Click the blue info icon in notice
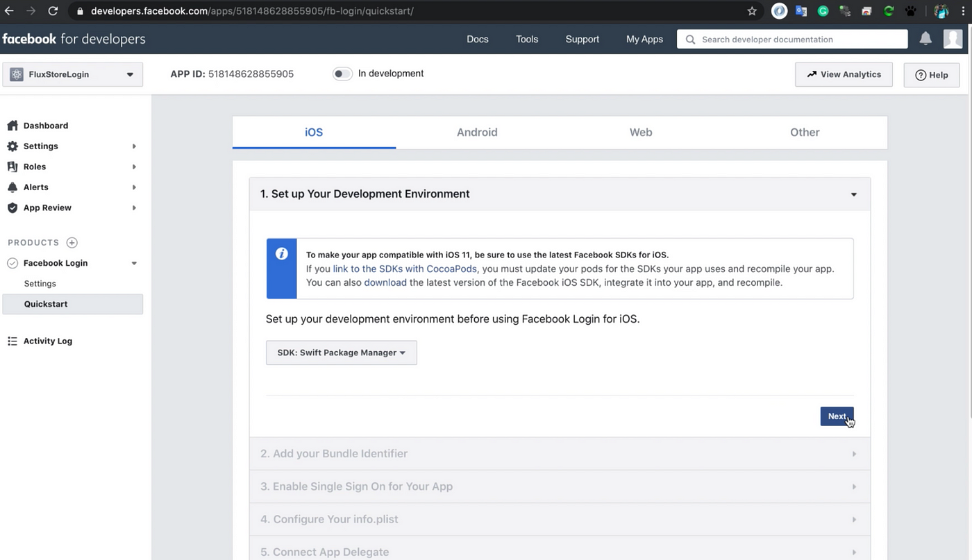The width and height of the screenshot is (972, 560). (x=281, y=254)
